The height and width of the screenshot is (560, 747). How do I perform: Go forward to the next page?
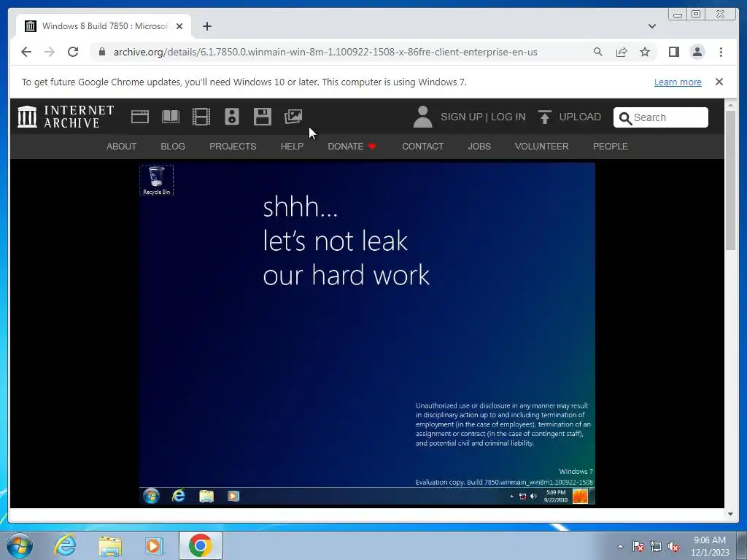click(50, 52)
